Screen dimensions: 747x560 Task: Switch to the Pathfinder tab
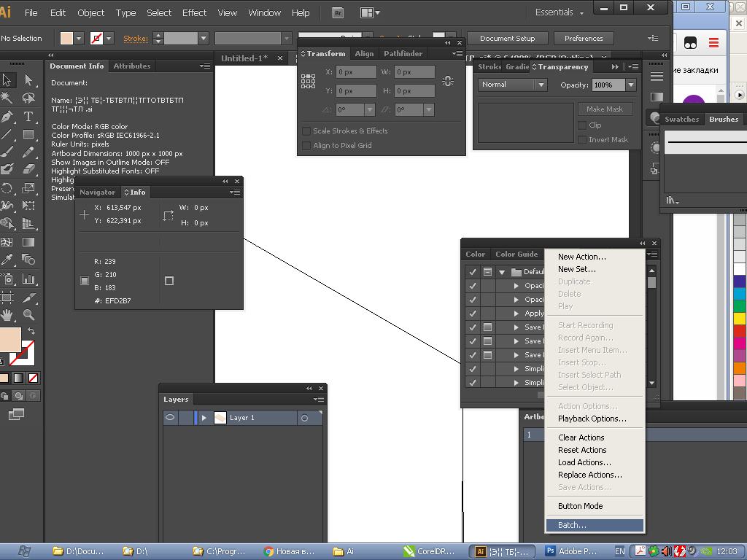click(403, 54)
